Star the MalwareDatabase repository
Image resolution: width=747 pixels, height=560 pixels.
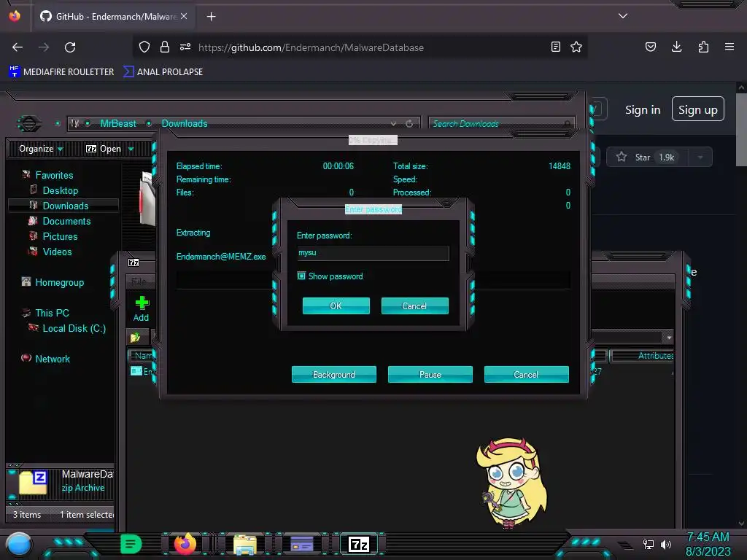(x=646, y=157)
